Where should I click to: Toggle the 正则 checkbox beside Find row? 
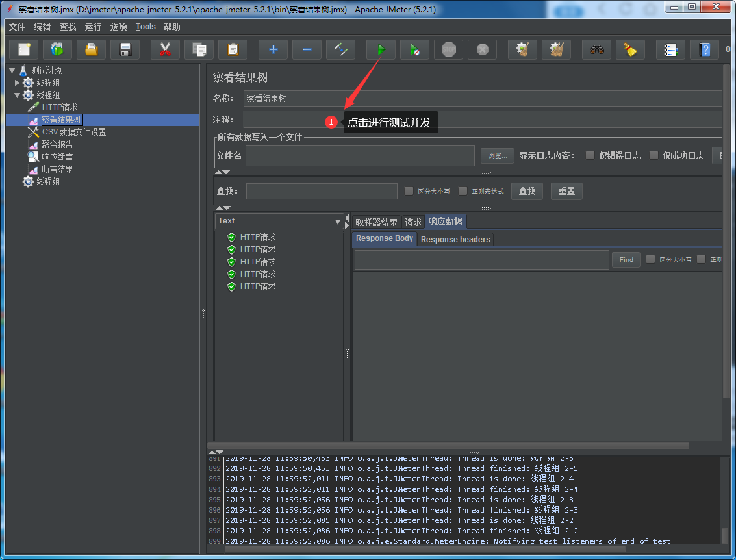[x=702, y=259]
